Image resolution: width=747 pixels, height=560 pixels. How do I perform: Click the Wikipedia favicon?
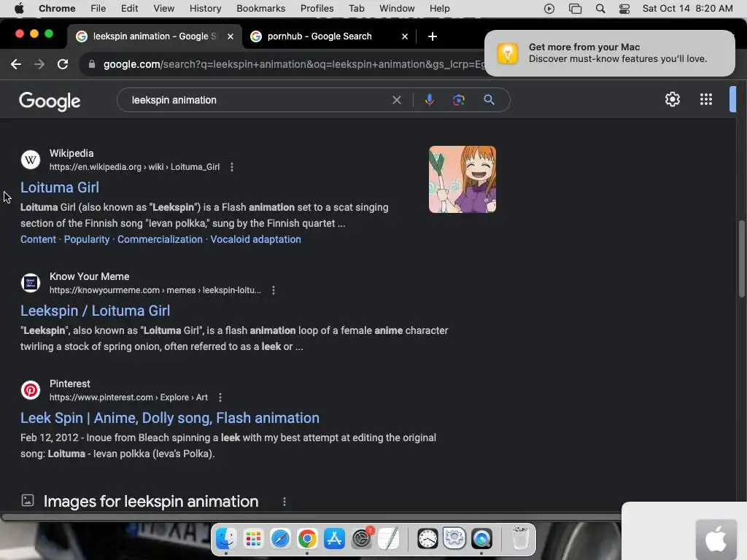[31, 160]
